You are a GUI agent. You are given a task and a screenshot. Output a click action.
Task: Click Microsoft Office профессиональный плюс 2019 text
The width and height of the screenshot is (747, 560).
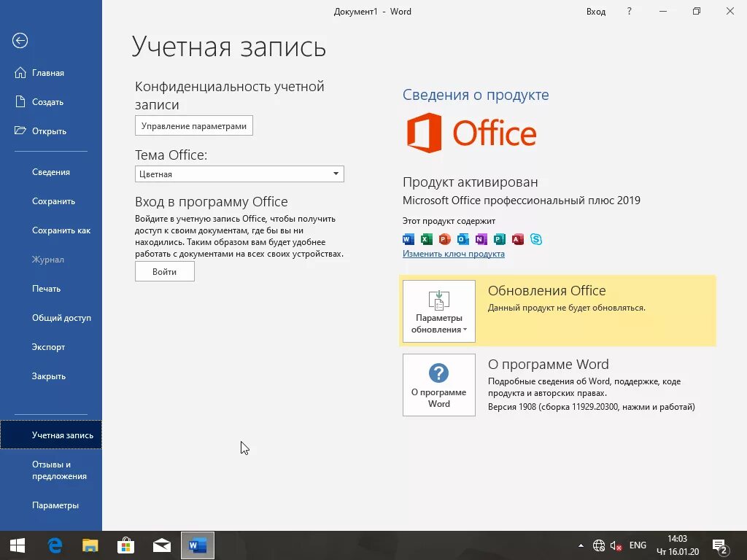pyautogui.click(x=521, y=201)
